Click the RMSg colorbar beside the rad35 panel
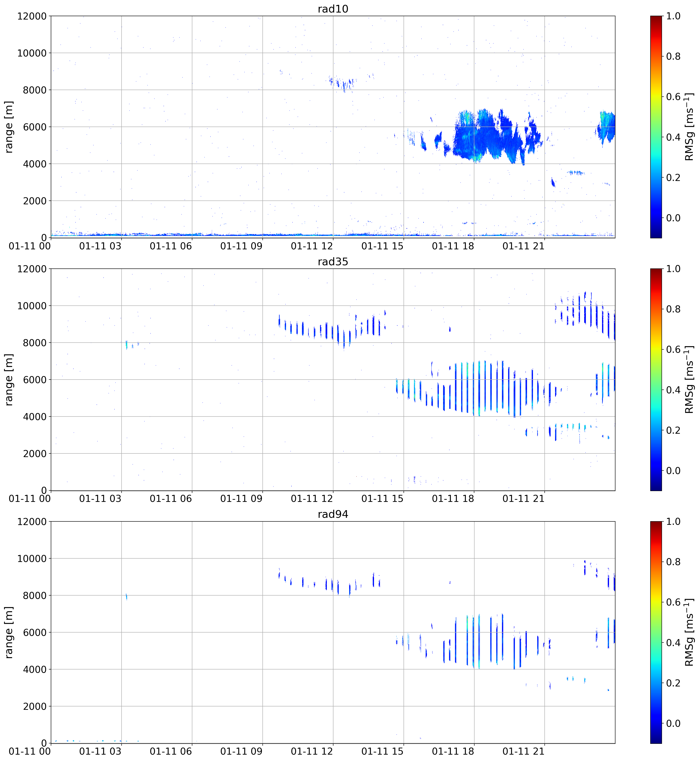 point(656,380)
